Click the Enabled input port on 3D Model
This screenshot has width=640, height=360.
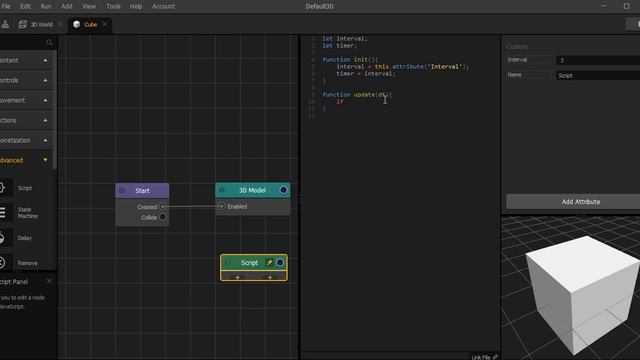222,206
